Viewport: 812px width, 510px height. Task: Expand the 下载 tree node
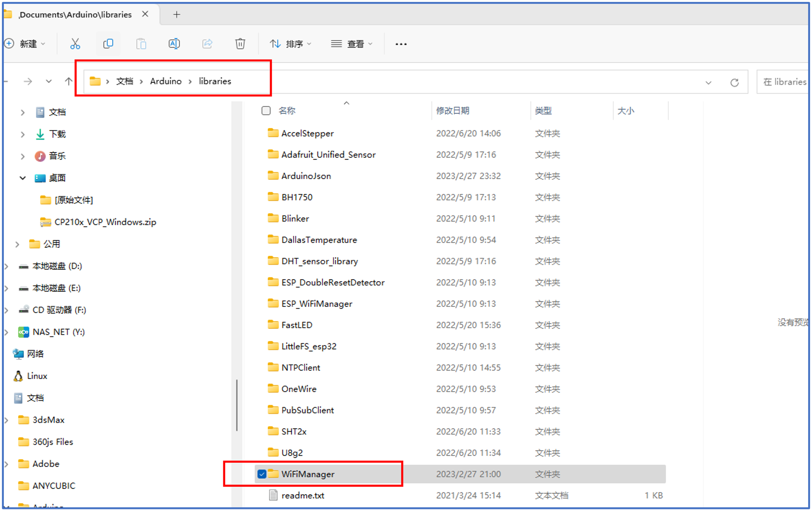pyautogui.click(x=23, y=134)
